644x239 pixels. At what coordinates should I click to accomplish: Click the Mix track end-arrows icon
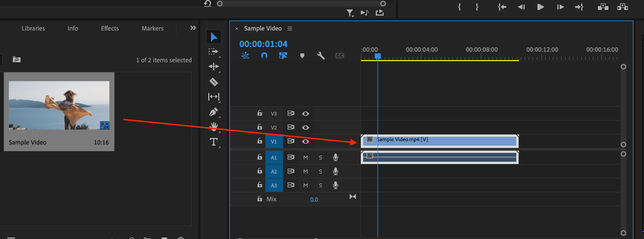click(x=353, y=197)
